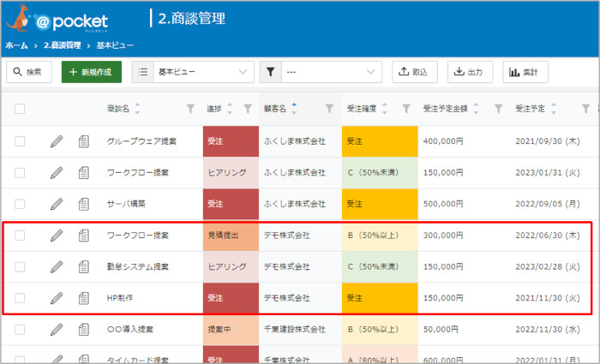Open document icon for デモ株式会社 ワークフロー提案
Viewport: 600px width, 364px height.
[83, 236]
